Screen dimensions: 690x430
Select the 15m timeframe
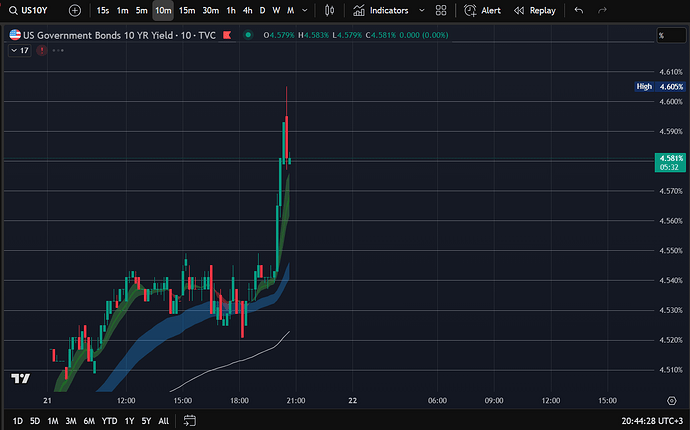[x=187, y=10]
